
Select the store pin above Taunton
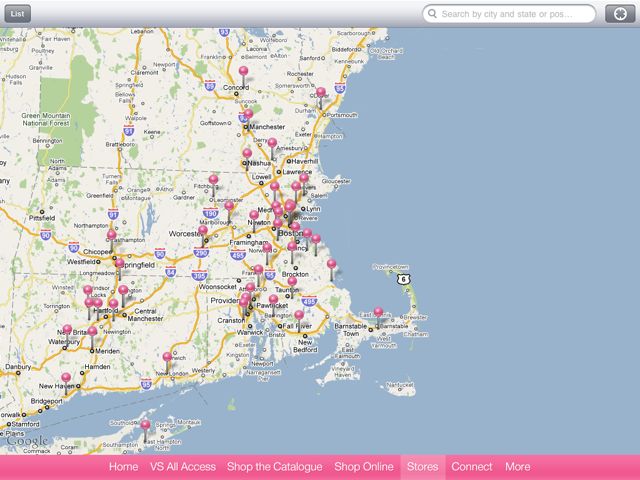click(x=292, y=281)
